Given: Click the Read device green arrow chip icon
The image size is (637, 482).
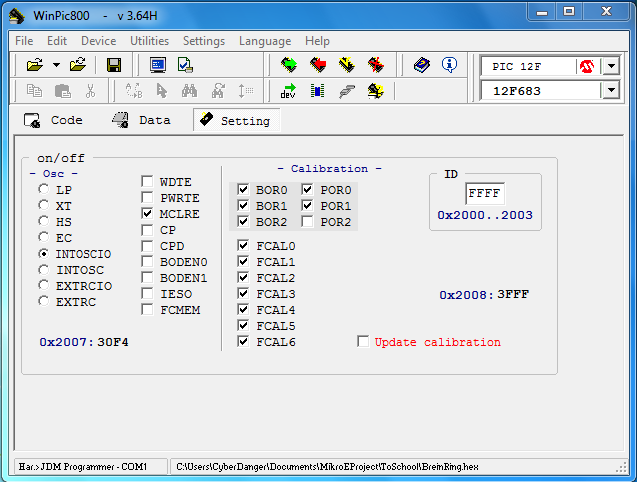Looking at the screenshot, I should coord(289,65).
